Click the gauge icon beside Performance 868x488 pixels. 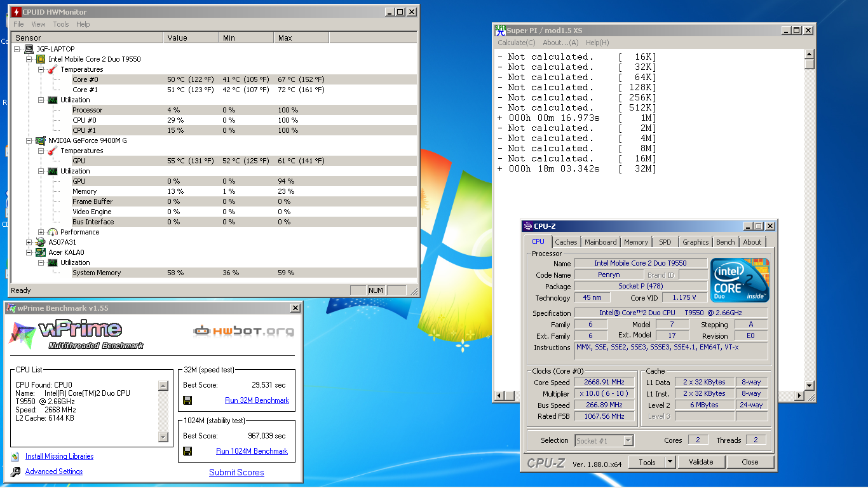point(53,232)
